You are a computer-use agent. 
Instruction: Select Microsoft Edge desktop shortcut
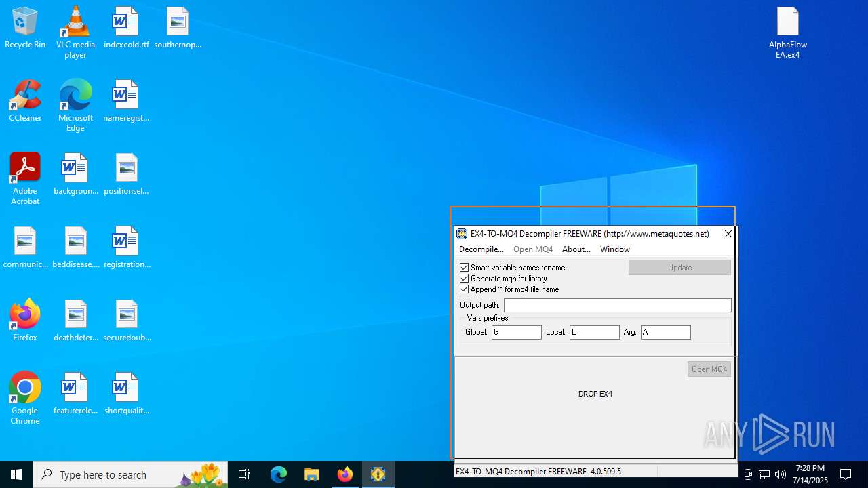point(75,106)
